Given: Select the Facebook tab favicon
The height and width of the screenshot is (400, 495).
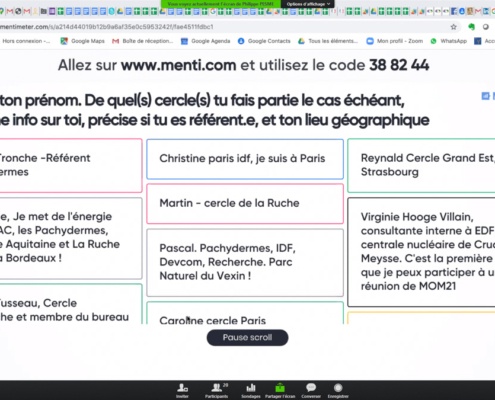Looking at the screenshot, I should (x=454, y=11).
